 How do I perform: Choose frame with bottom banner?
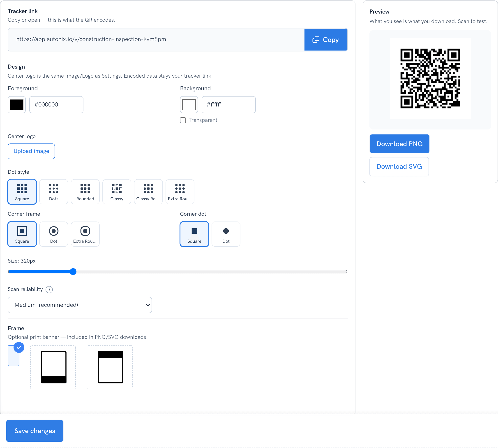[53, 367]
